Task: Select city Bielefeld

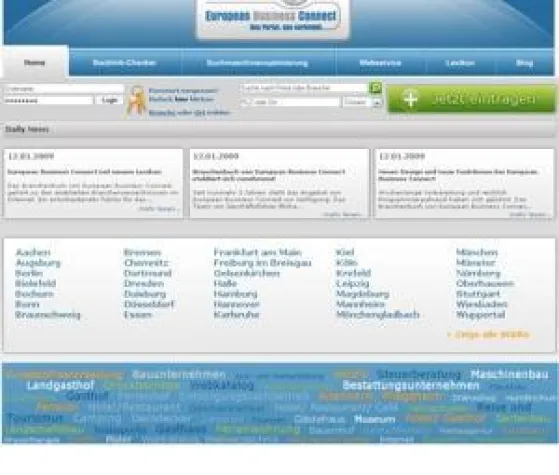Action: [36, 284]
